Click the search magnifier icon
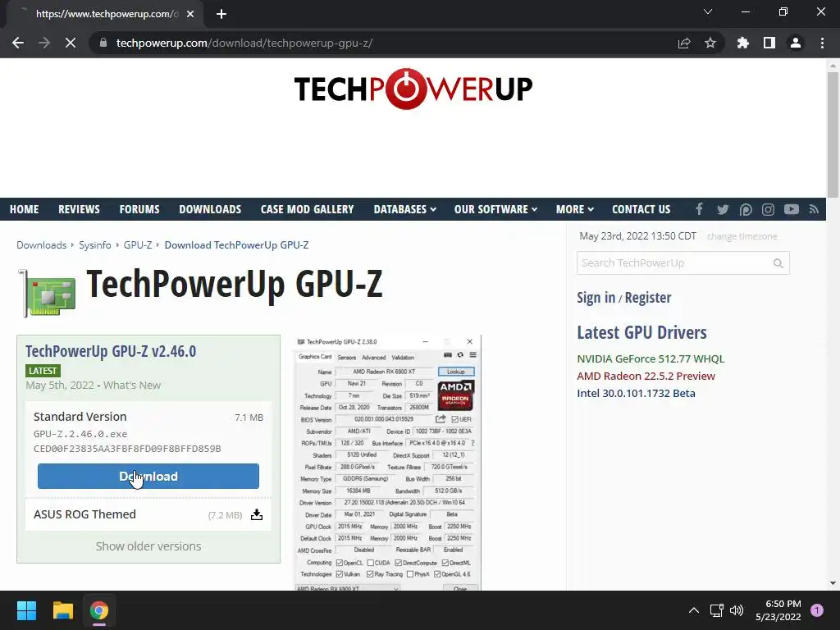Screen dimensions: 840x630 tap(778, 263)
